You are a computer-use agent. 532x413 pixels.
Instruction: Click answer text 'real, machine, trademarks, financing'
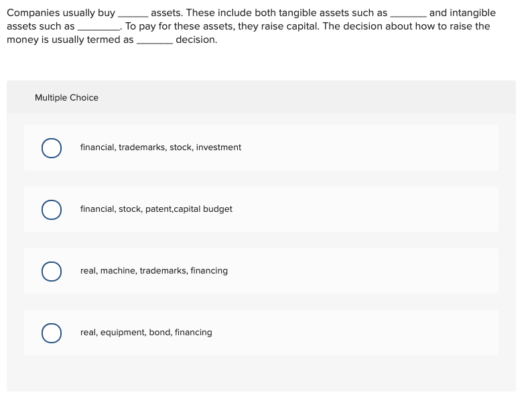click(x=153, y=271)
